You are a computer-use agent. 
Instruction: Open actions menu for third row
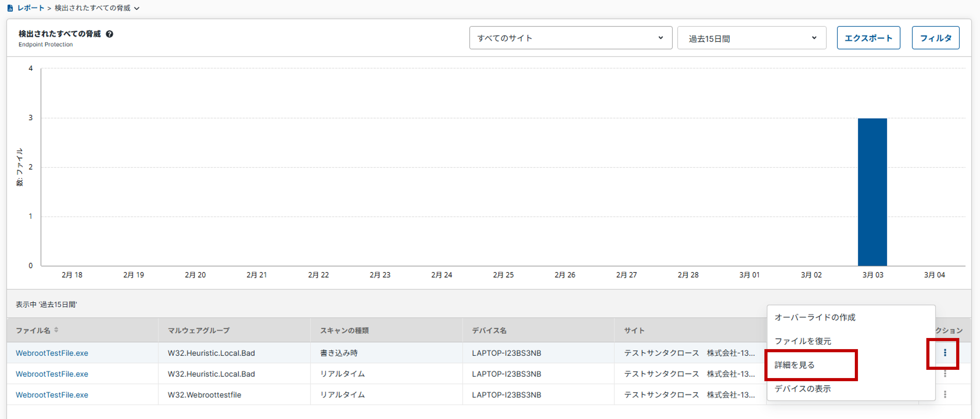(945, 395)
